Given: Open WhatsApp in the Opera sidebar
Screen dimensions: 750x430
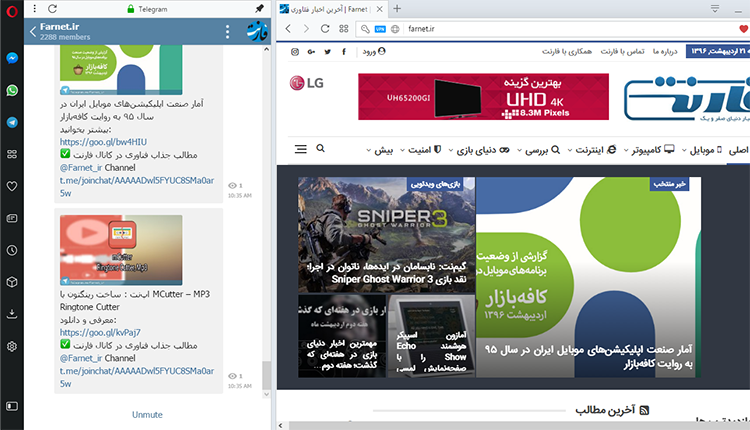Looking at the screenshot, I should [12, 90].
